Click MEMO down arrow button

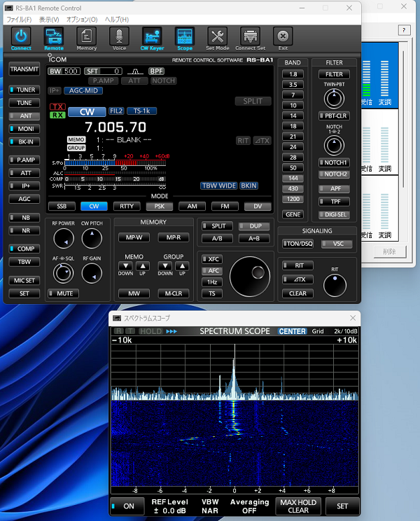coord(125,266)
